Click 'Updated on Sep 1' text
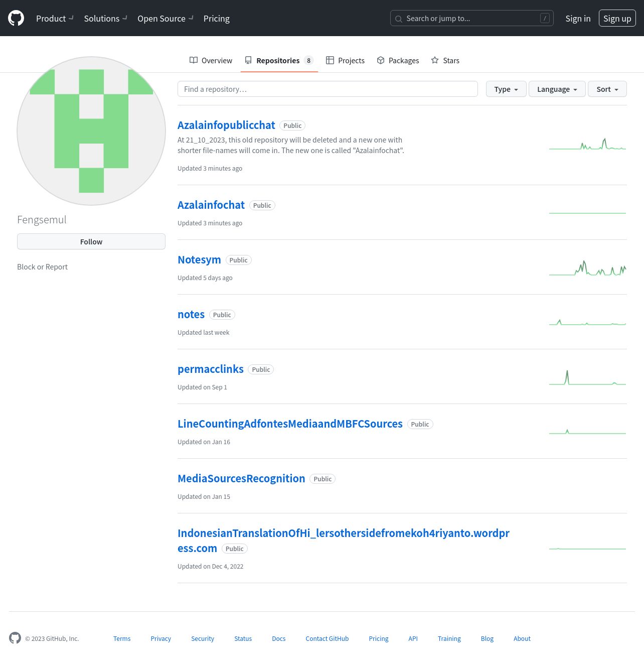644x669 pixels. [202, 387]
